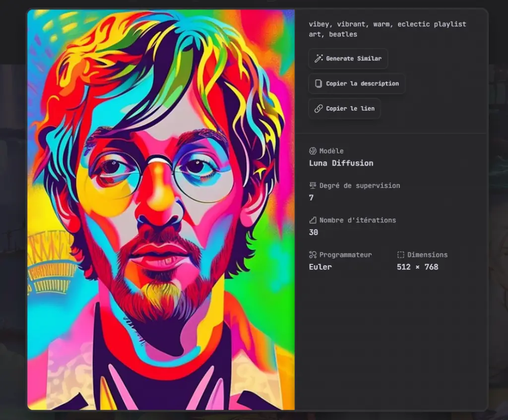Screen dimensions: 508x420
Task: Click the brain icon next to Modèle
Action: pos(313,151)
